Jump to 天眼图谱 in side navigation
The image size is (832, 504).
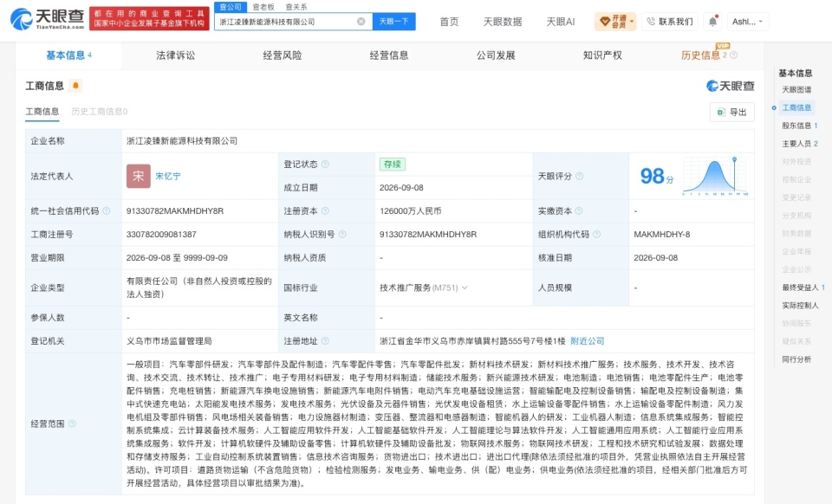pyautogui.click(x=796, y=89)
